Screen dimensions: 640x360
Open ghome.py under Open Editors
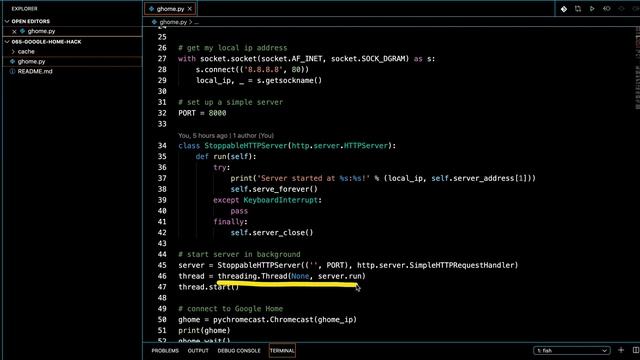(x=41, y=31)
